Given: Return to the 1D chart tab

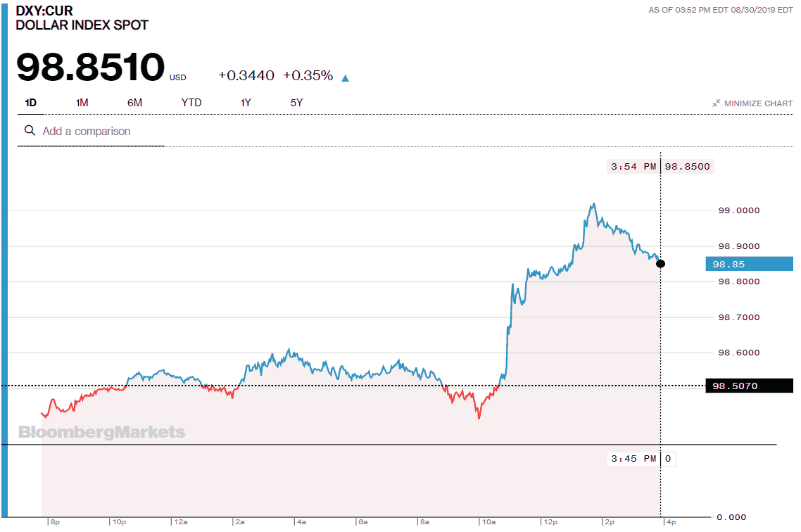Looking at the screenshot, I should click(30, 102).
